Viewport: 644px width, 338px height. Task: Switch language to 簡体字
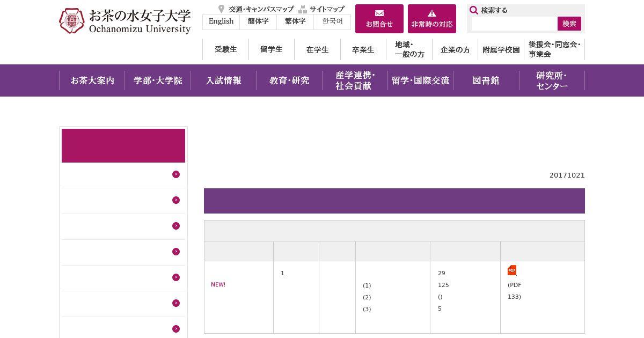click(258, 21)
